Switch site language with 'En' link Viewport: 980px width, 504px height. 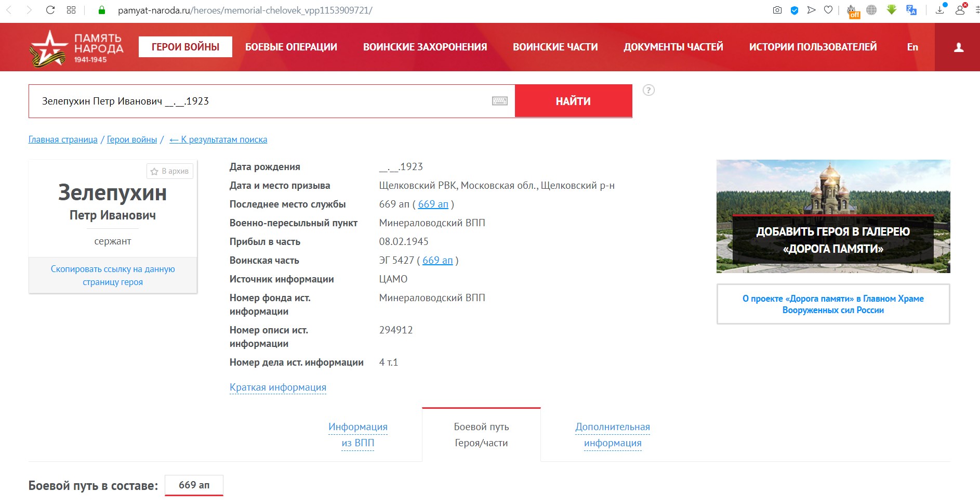click(912, 47)
